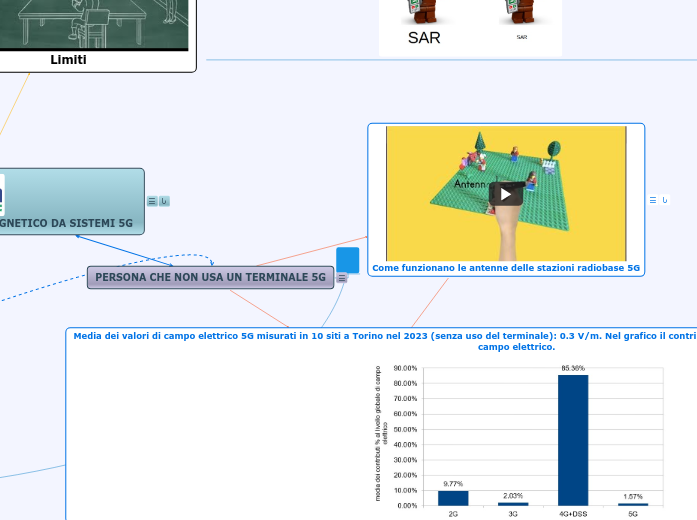The image size is (697, 520).
Task: Open notes icon beside the 5G systems node
Action: (x=152, y=201)
